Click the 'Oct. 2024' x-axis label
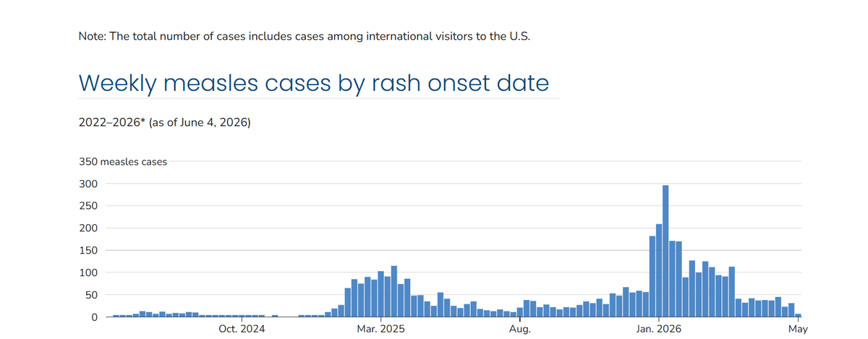868x339 pixels. (x=242, y=330)
